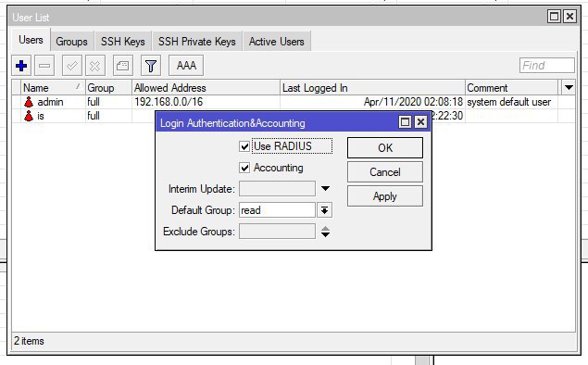Viewport: 588px width, 365px height.
Task: Click the cross Disable icon in toolbar
Action: click(94, 66)
